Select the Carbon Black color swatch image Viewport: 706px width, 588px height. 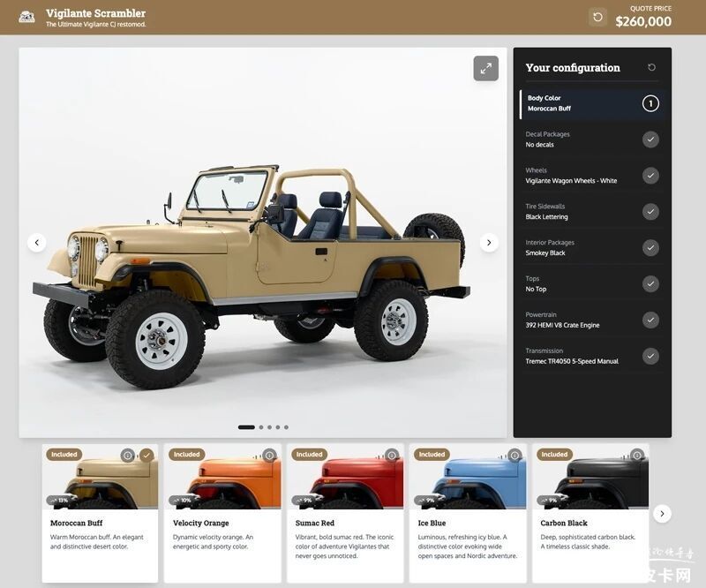point(590,477)
